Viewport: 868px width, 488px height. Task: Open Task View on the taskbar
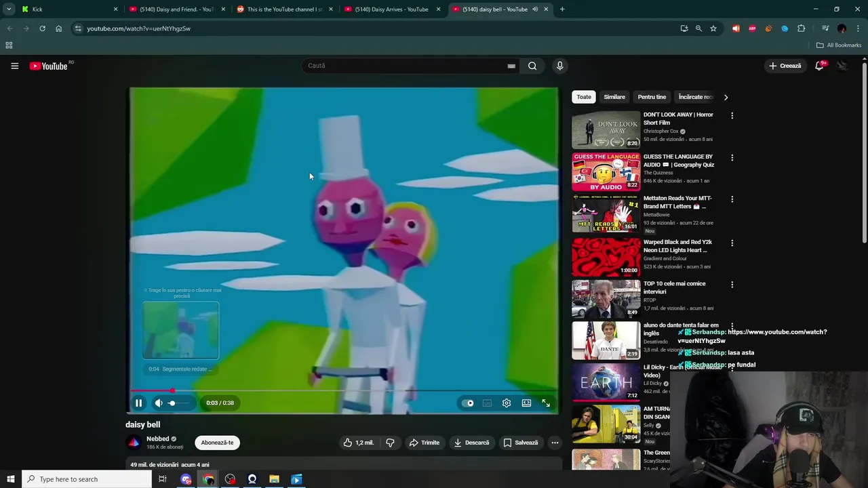[163, 479]
